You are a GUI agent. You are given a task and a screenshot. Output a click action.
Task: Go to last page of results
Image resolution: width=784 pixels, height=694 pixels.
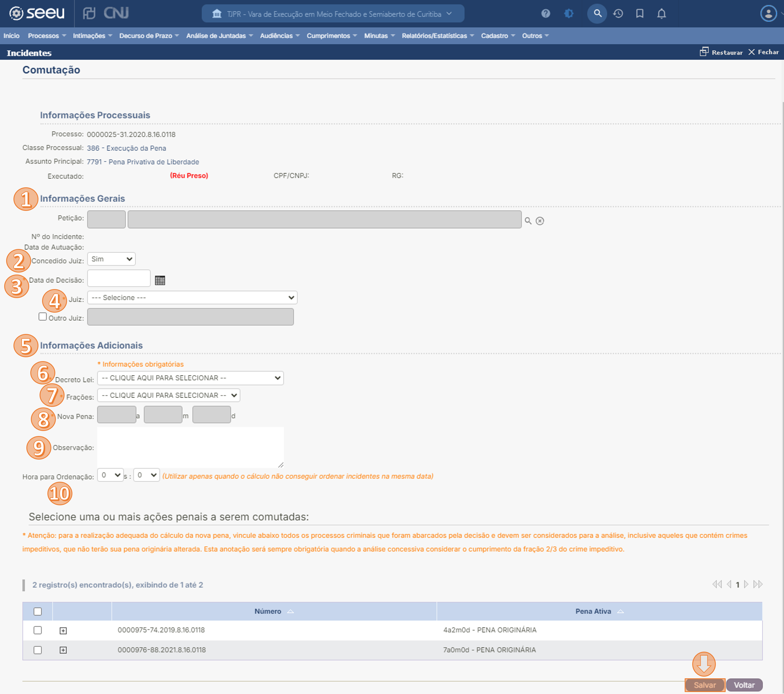(758, 584)
